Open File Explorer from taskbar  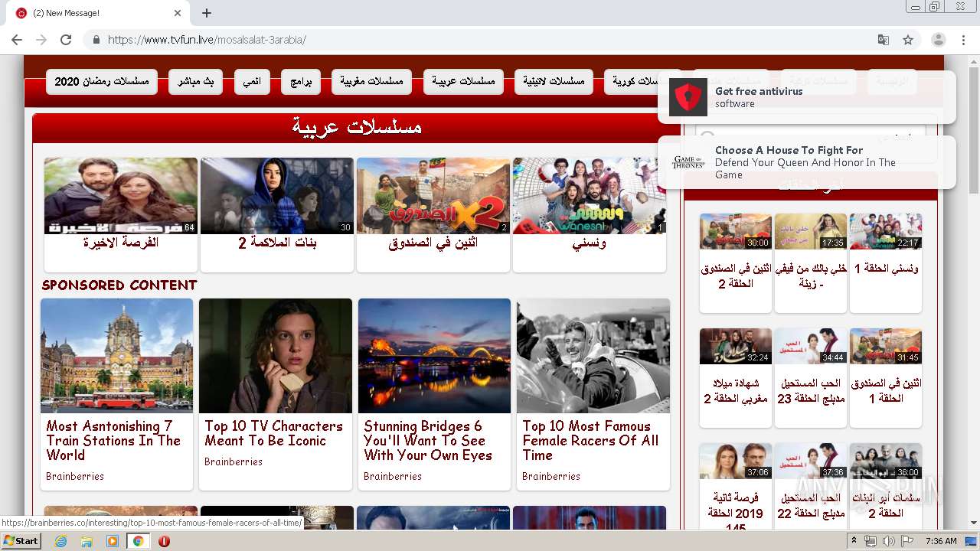tap(87, 541)
